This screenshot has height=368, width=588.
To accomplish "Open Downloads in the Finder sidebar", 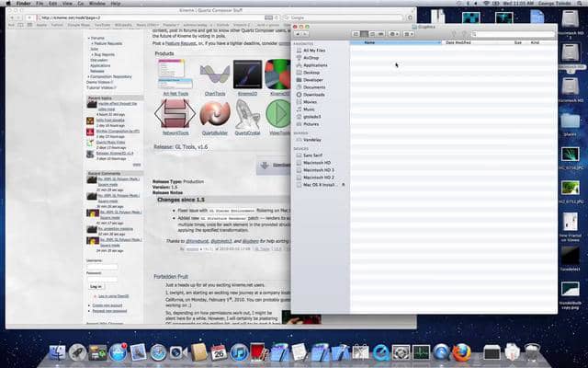I will coord(314,95).
